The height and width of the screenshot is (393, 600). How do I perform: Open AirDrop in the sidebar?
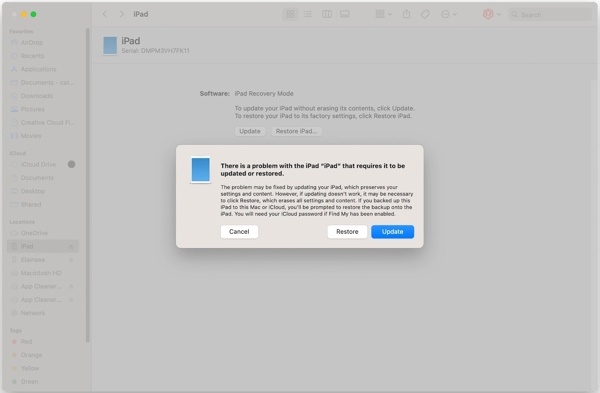[x=43, y=42]
